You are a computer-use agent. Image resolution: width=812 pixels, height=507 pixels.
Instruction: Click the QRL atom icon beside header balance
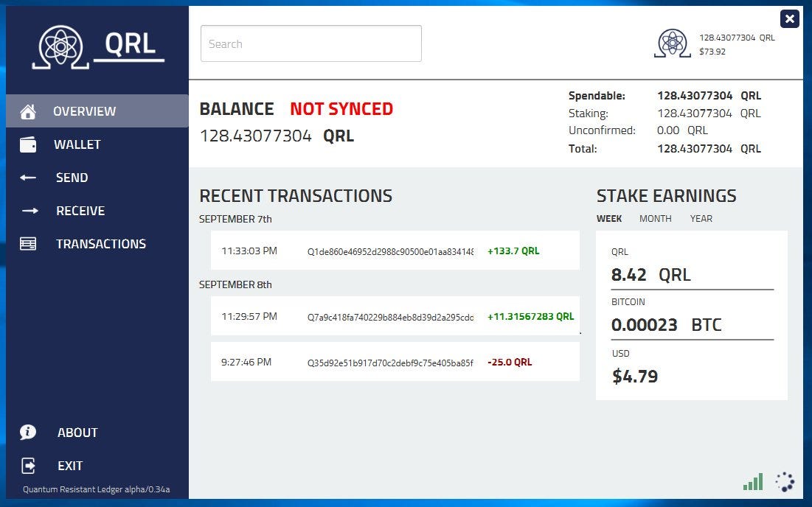tap(672, 43)
